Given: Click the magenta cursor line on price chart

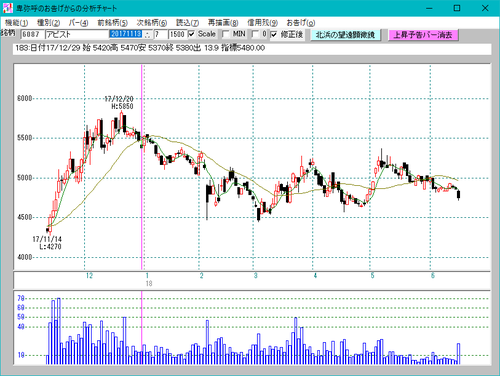Looking at the screenshot, I should click(x=142, y=167).
